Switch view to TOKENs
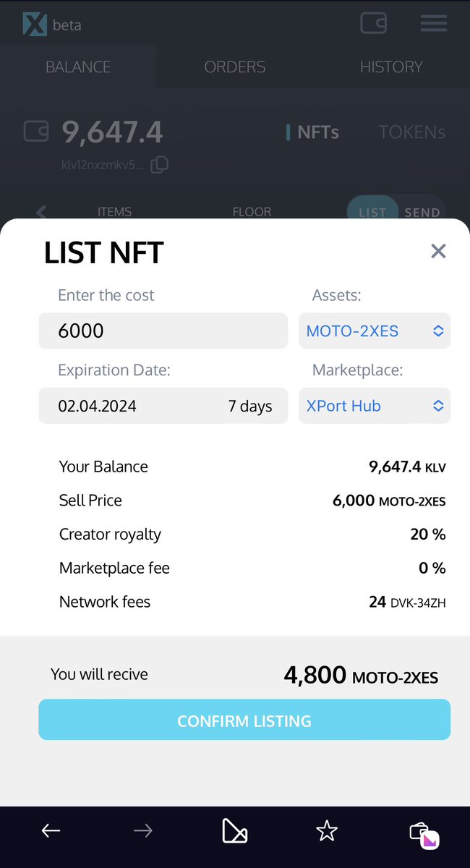 click(412, 132)
